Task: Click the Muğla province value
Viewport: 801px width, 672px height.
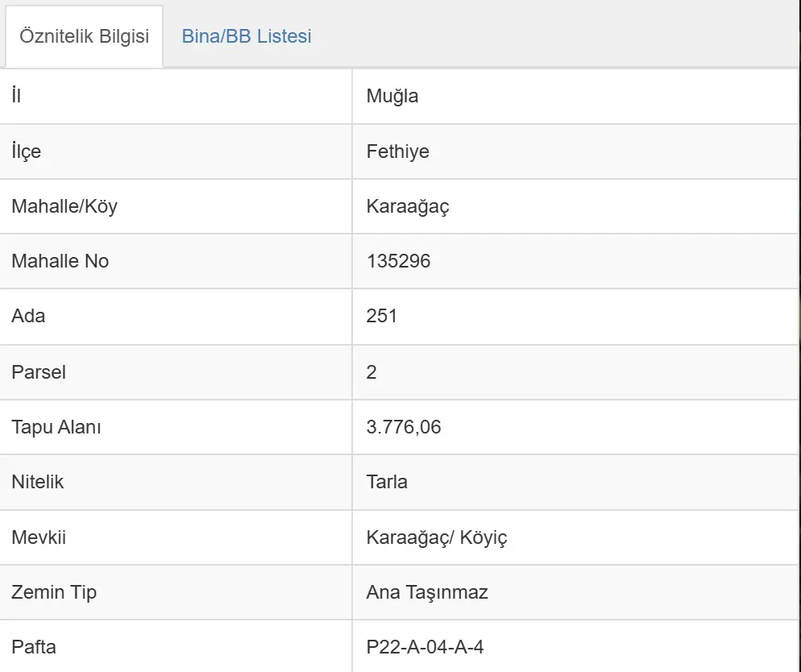Action: (x=392, y=96)
